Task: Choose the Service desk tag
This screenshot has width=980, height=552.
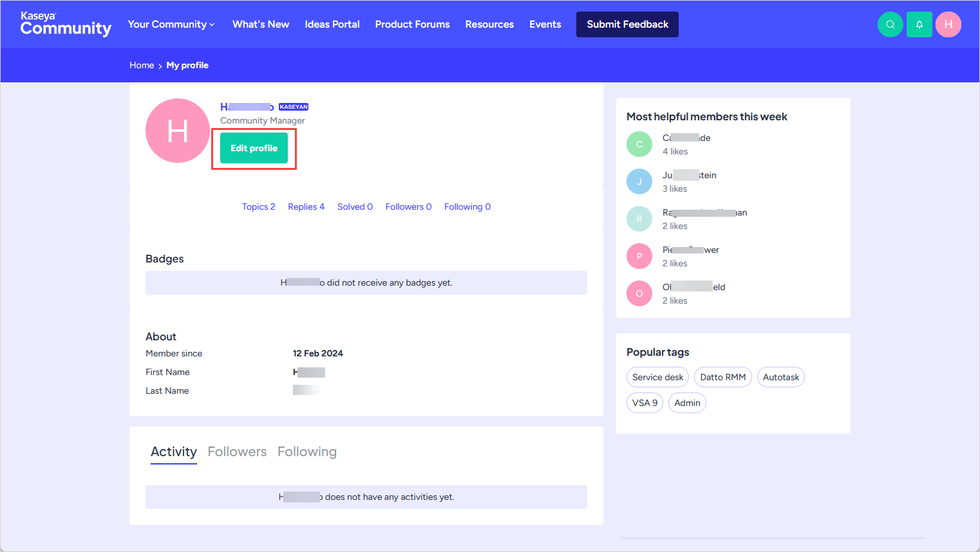Action: [657, 377]
